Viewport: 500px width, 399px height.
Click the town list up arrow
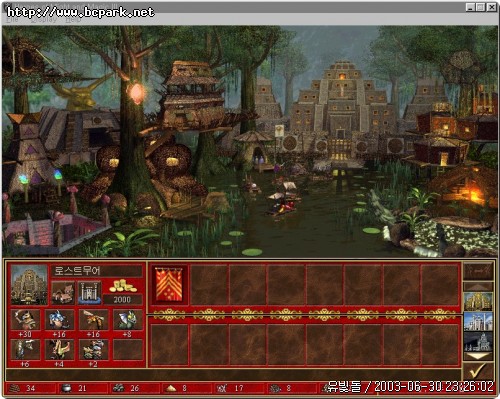coord(478,287)
